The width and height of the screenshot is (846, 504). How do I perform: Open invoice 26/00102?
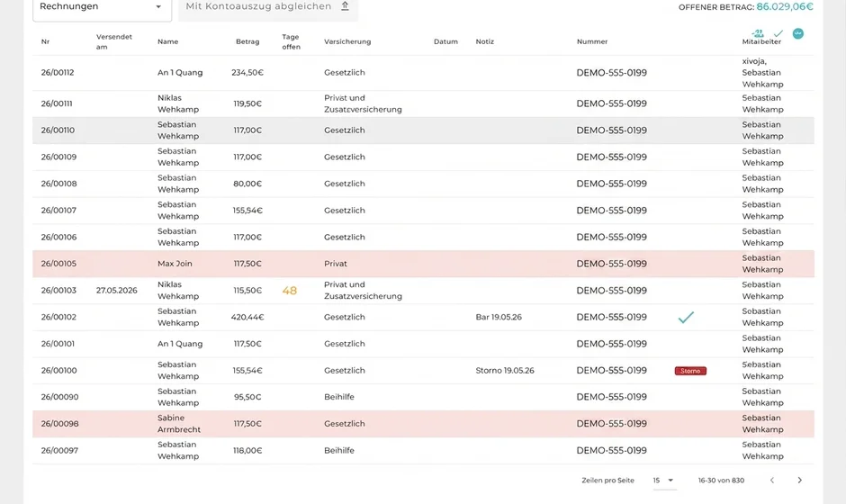(423, 318)
